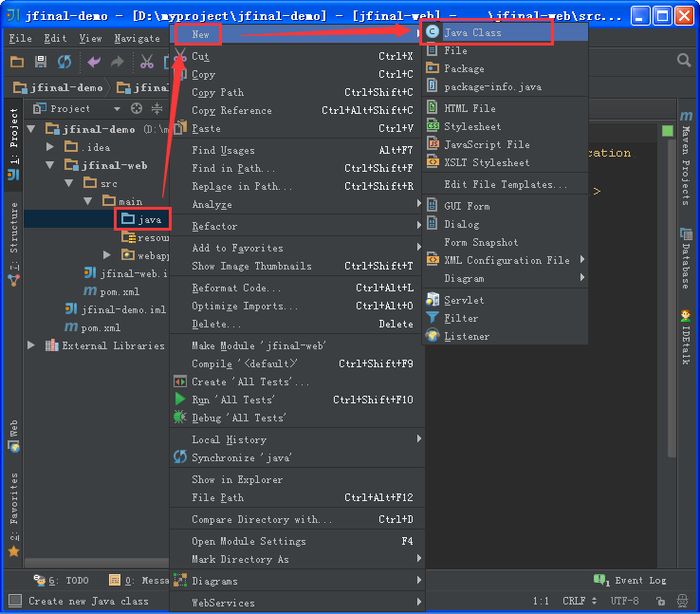Choose GUI Form from New submenu
This screenshot has width=700, height=614.
504,206
